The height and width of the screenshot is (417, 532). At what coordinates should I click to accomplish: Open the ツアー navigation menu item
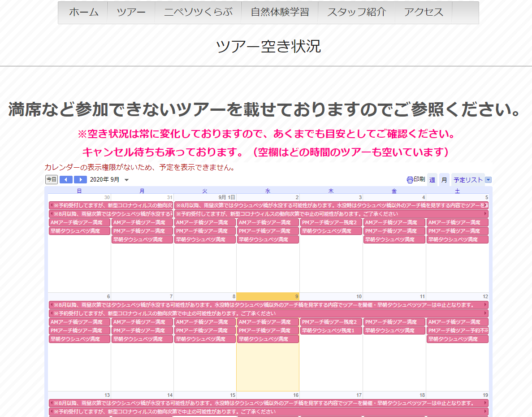(x=131, y=13)
